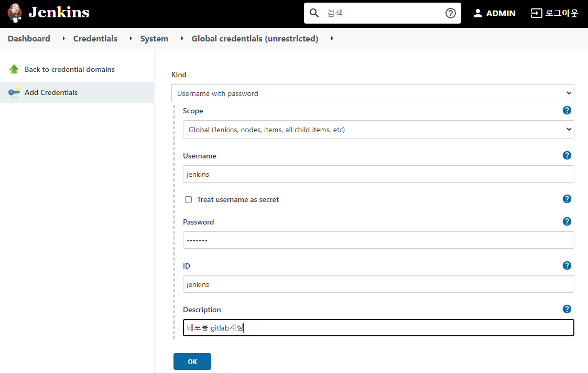Open Global credentials (unrestricted) breadcrumb
Image resolution: width=588 pixels, height=373 pixels.
tap(255, 39)
